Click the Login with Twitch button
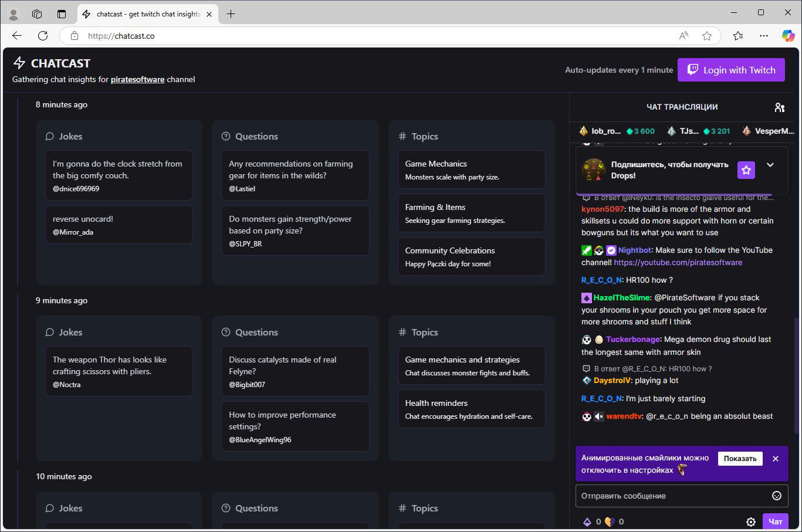The height and width of the screenshot is (532, 802). coord(731,69)
